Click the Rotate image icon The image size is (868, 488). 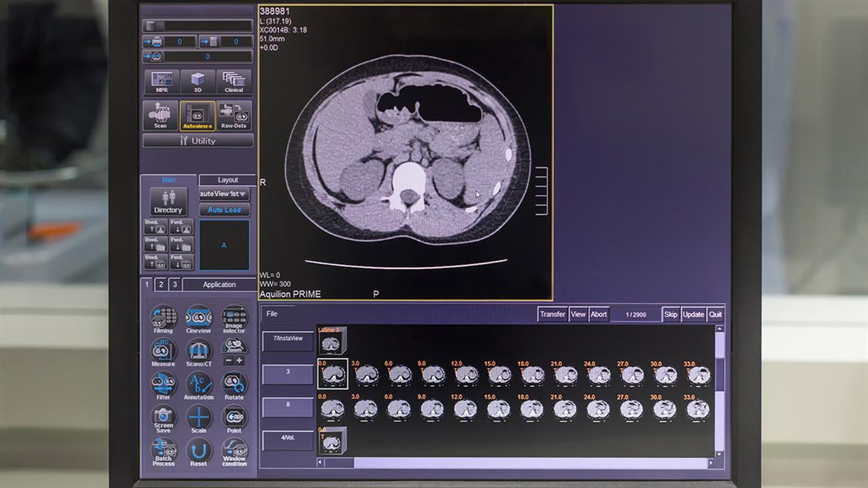(x=234, y=384)
